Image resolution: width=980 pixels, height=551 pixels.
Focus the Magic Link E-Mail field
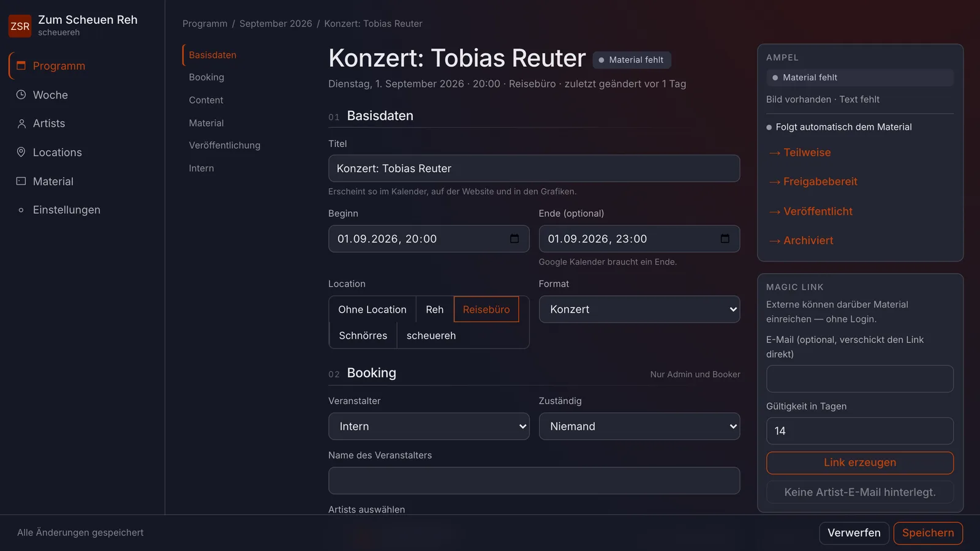(x=860, y=379)
